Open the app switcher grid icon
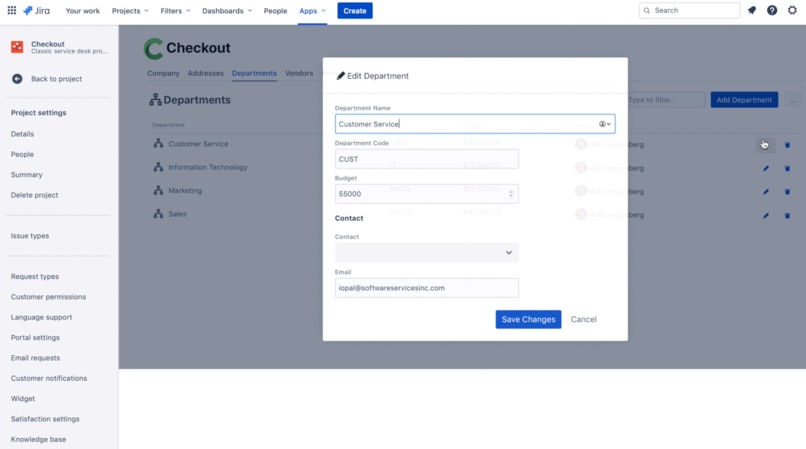806x449 pixels. pyautogui.click(x=11, y=10)
